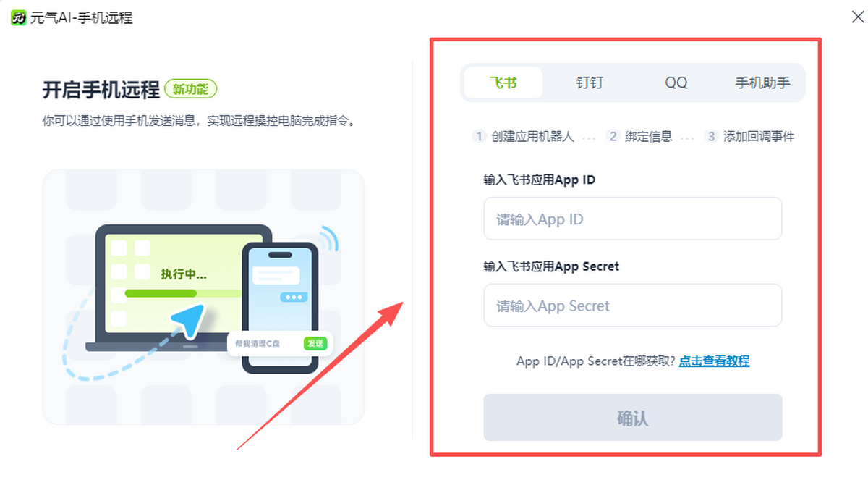
Task: Click the 执行中 green progress bar
Action: pyautogui.click(x=184, y=293)
